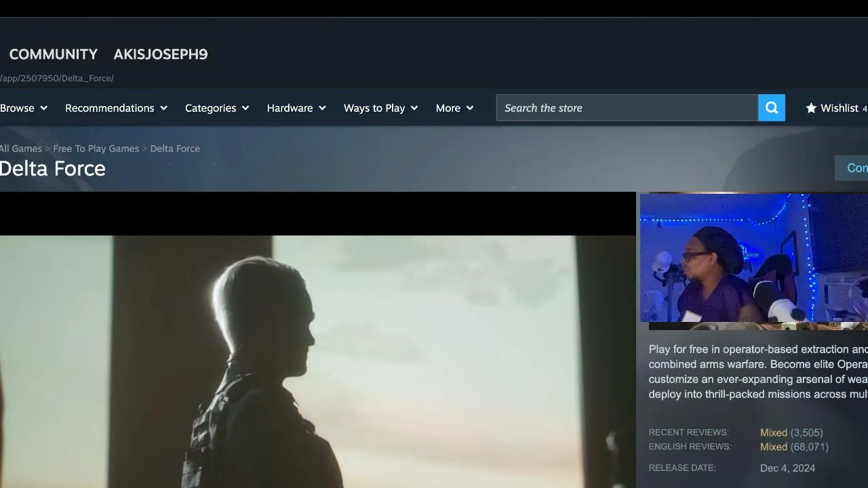Click the Dec 4, 2024 release date
This screenshot has height=488, width=868.
click(788, 468)
